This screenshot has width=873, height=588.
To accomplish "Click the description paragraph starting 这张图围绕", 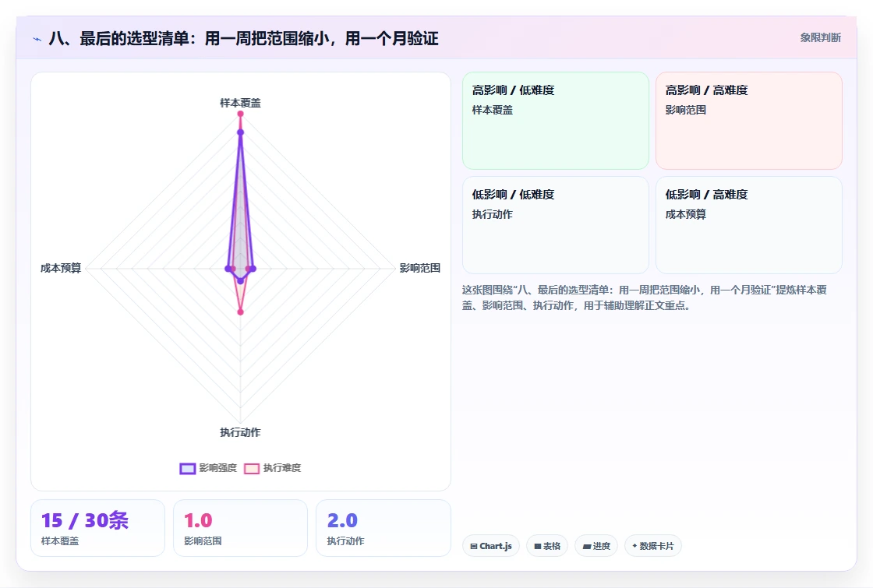I will (644, 298).
